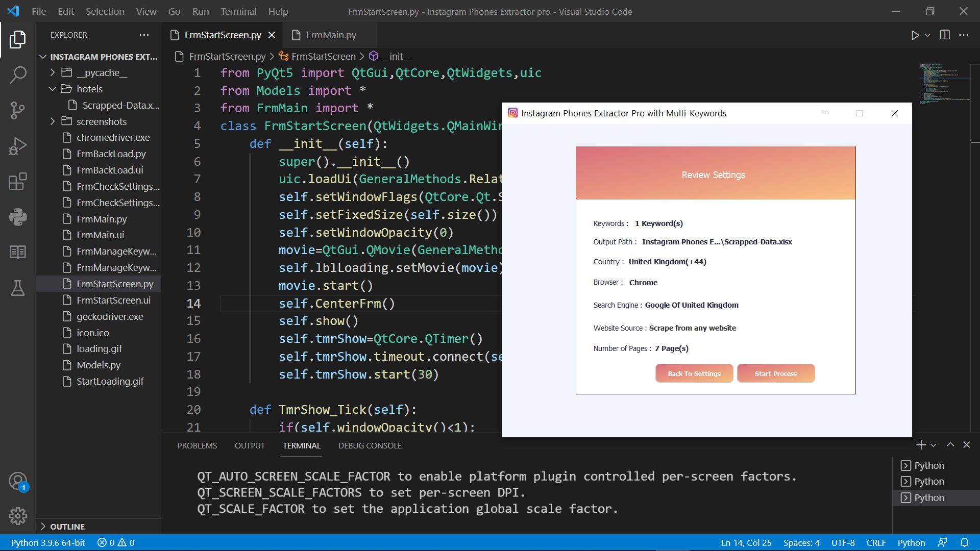Open the notifications bell in status bar
This screenshot has height=551, width=980.
click(x=964, y=542)
